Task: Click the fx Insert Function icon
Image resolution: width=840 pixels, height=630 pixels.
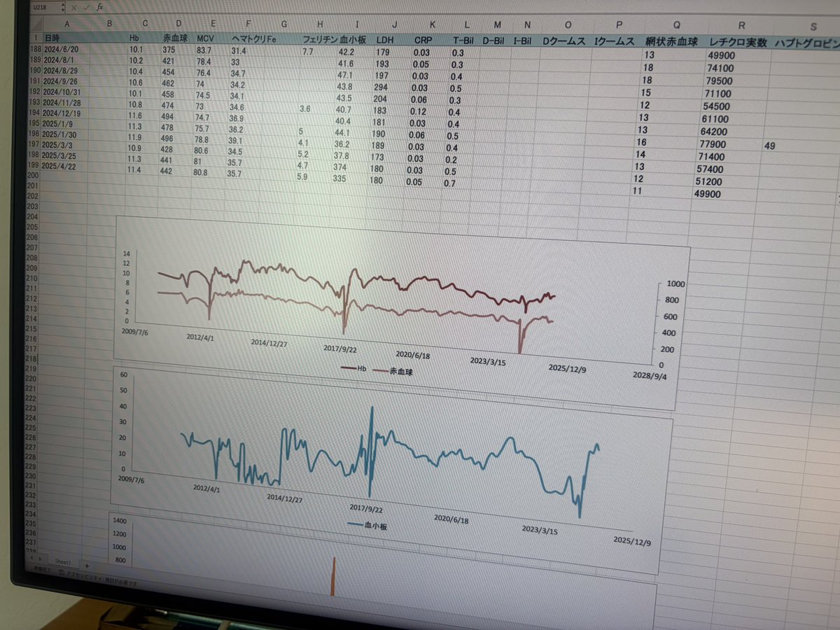Action: point(99,7)
